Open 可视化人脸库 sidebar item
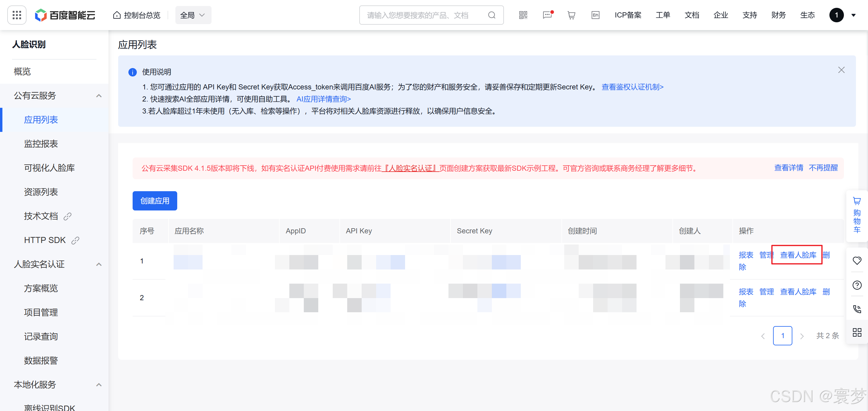The width and height of the screenshot is (868, 411). 49,168
